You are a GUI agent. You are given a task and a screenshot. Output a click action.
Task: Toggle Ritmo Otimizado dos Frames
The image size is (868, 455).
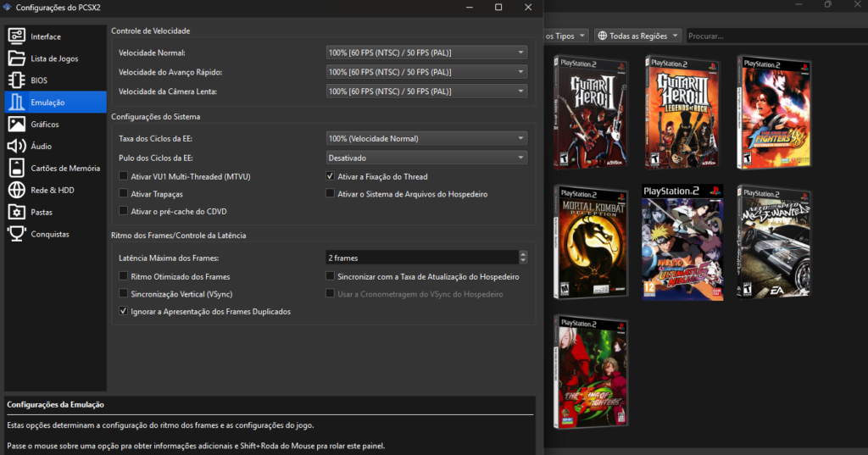[x=124, y=275]
